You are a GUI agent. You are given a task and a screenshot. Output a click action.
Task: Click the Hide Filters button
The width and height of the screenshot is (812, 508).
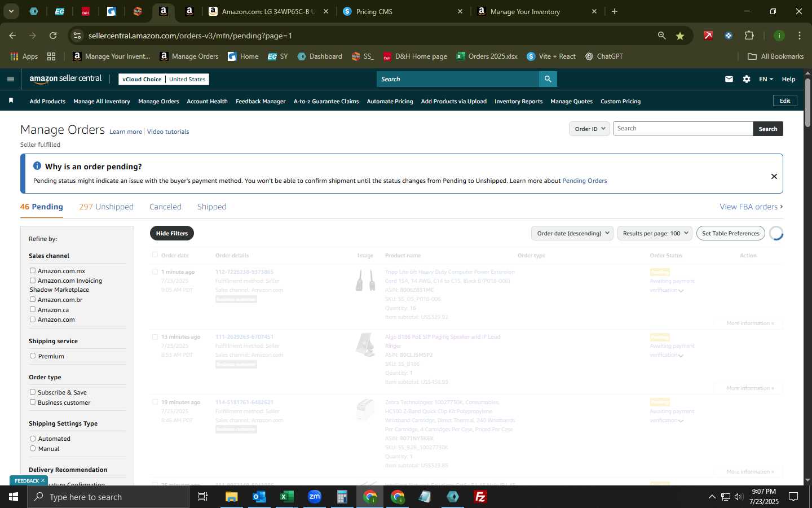click(x=172, y=233)
